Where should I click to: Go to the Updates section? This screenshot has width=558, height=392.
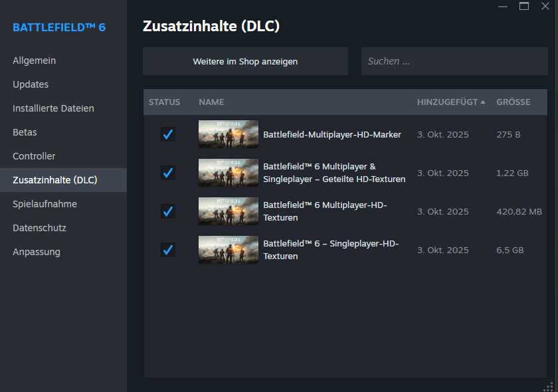(31, 84)
